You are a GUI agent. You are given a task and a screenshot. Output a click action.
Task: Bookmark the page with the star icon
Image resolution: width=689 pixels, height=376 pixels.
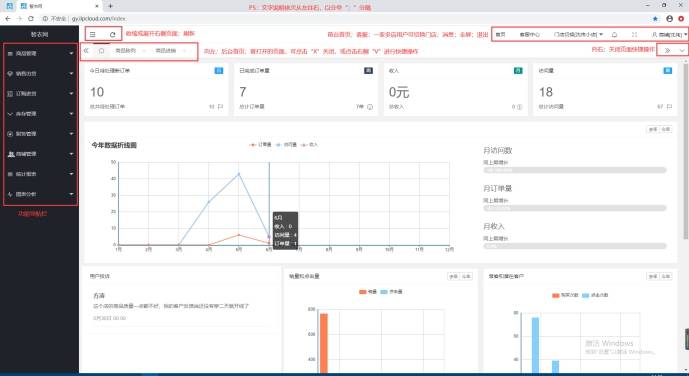[x=656, y=18]
